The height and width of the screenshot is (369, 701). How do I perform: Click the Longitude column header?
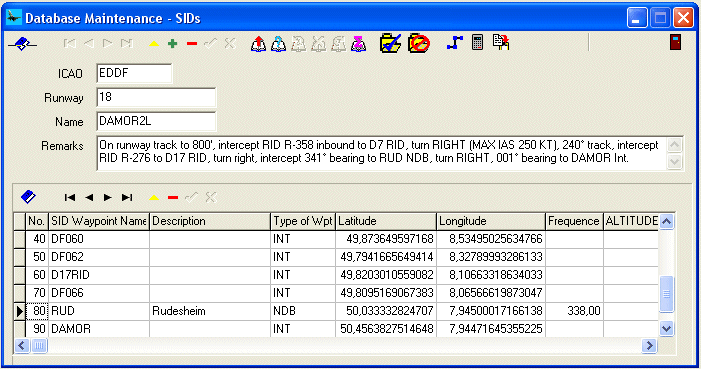(x=491, y=221)
